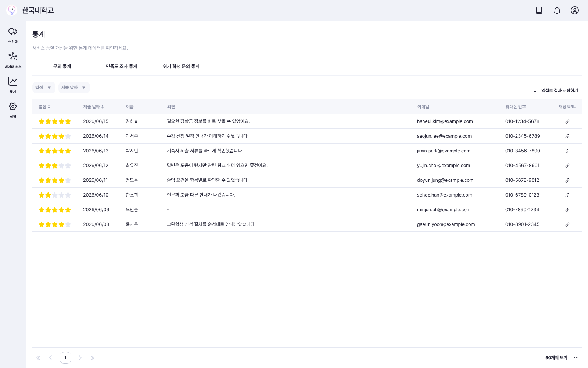Click the five-star rating of 김하늘 row
Viewport: 588px width, 368px height.
[x=55, y=121]
